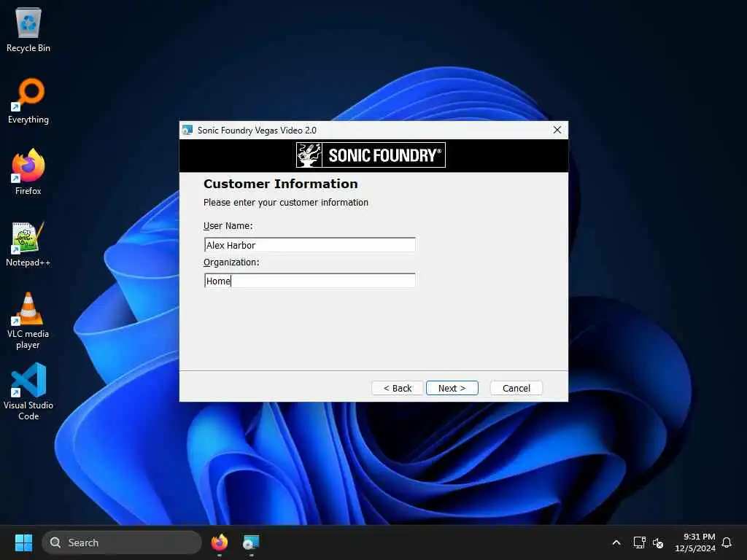
Task: Select the Notepad++ desktop icon
Action: point(28,244)
